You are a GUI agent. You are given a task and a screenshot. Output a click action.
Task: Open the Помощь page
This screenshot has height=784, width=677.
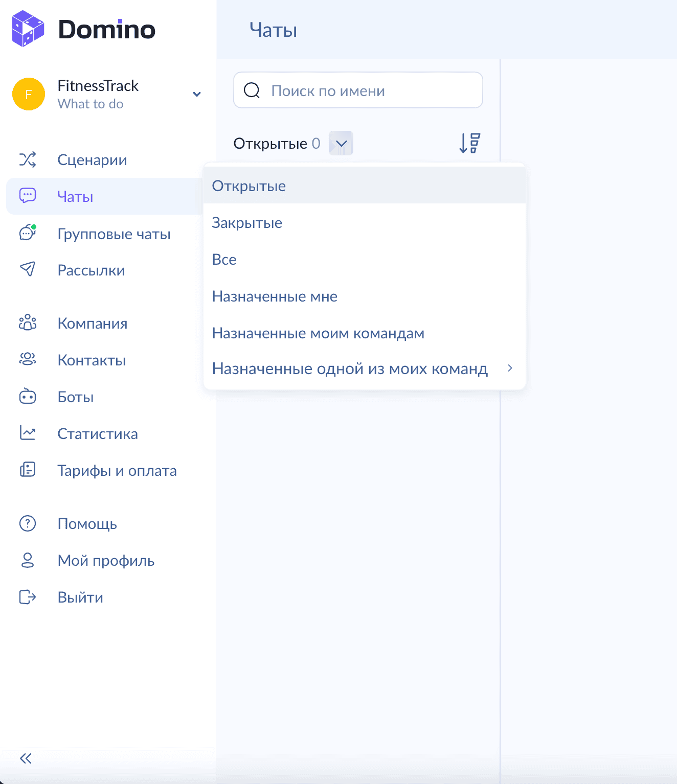coord(87,524)
